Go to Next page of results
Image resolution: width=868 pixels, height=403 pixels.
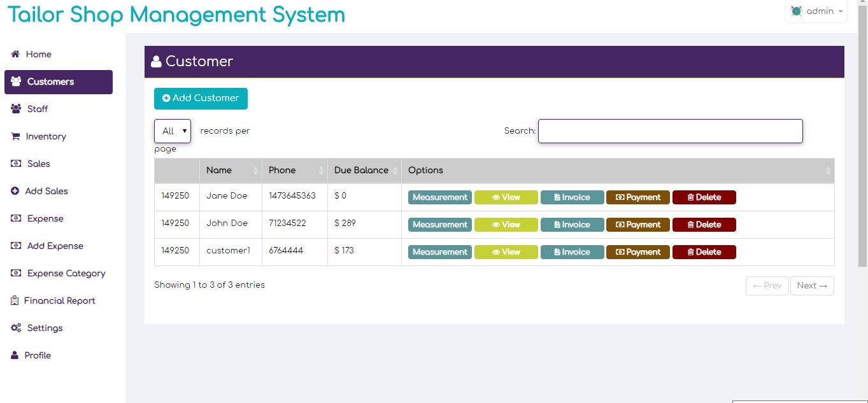[812, 286]
